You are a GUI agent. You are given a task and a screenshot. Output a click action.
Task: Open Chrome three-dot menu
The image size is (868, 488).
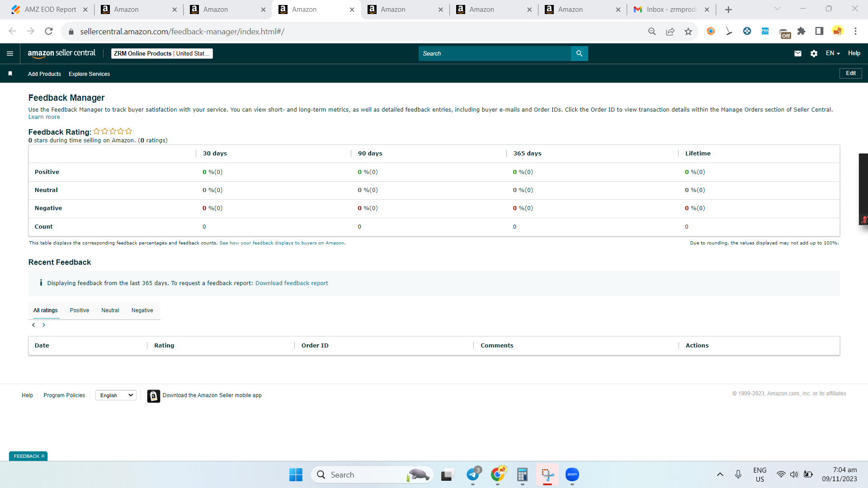point(855,31)
